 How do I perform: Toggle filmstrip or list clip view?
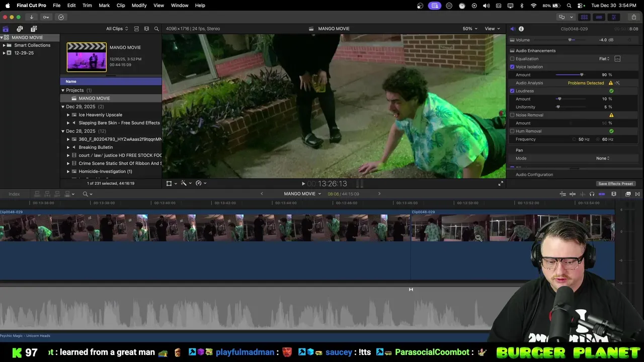136,29
